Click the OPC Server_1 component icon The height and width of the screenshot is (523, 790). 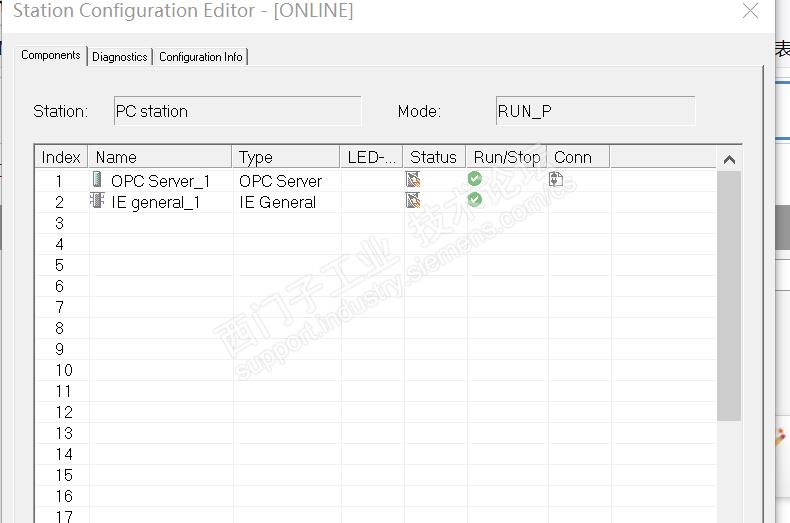point(97,179)
